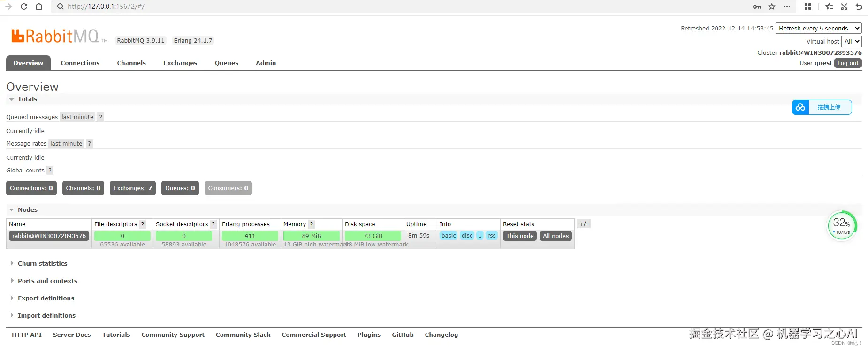The height and width of the screenshot is (350, 868).
Task: Click the search icon in address bar
Action: click(60, 7)
